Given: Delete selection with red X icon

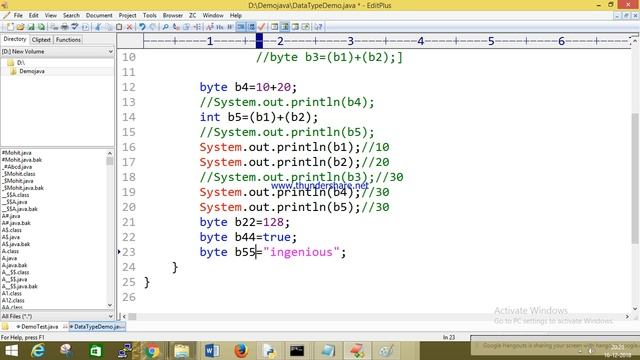Looking at the screenshot, I should tap(129, 27).
